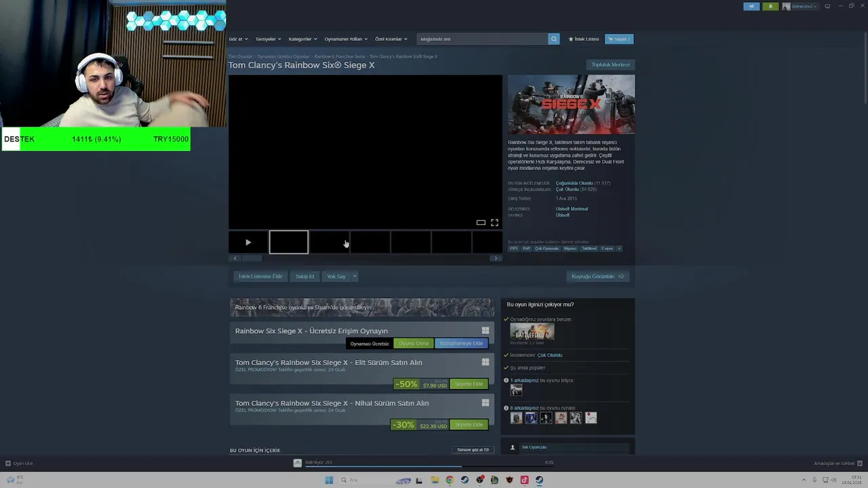Viewport: 868px width, 488px height.
Task: Click the green notifications bell icon
Action: tap(770, 6)
